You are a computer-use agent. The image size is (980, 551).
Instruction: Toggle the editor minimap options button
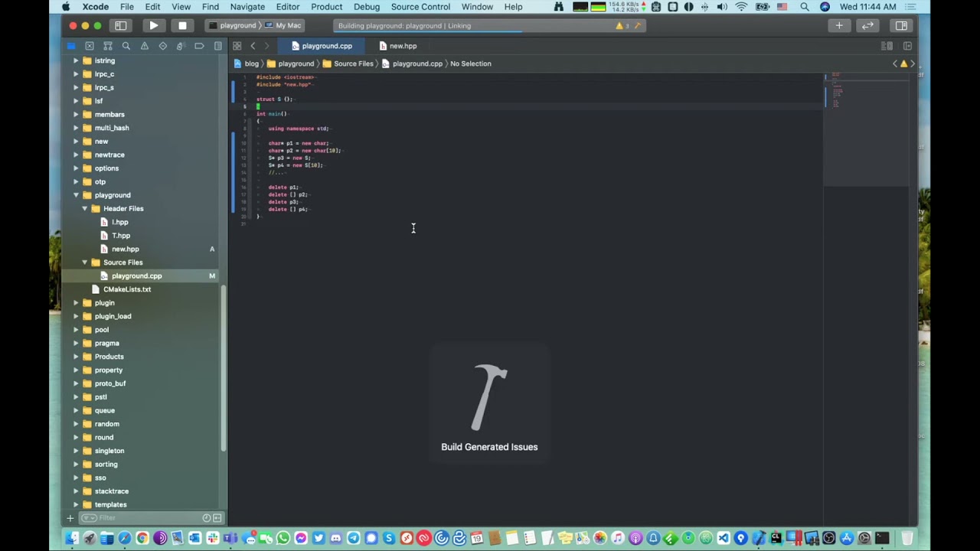887,46
